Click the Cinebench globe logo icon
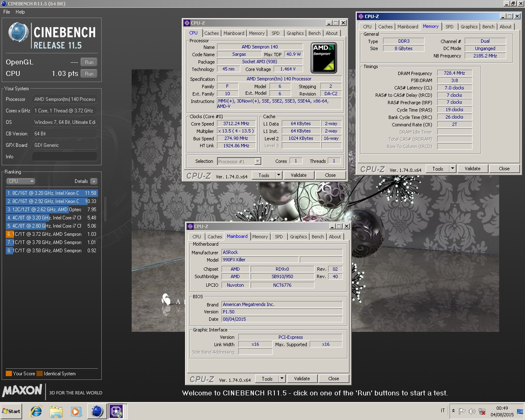Image resolution: width=525 pixels, height=420 pixels. click(x=18, y=33)
